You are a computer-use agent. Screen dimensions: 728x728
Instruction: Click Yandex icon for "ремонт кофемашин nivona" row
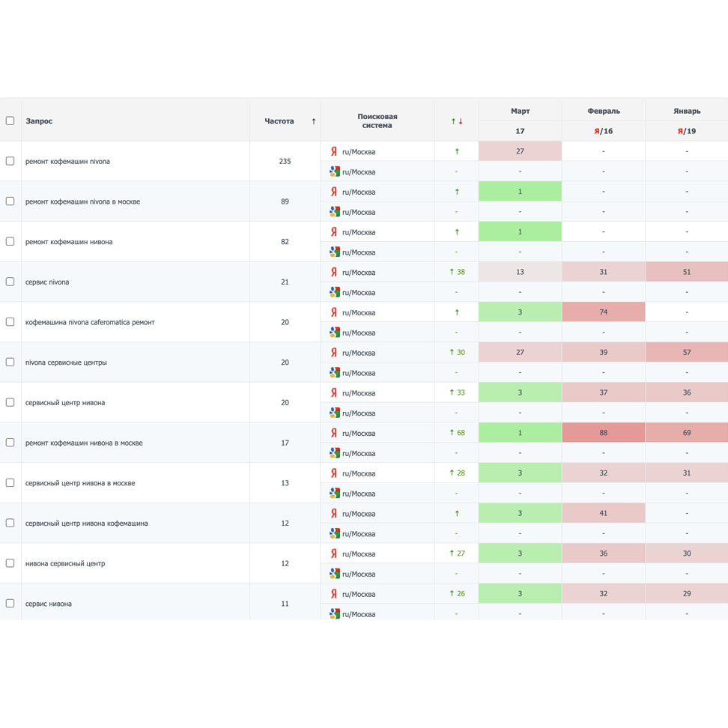coord(333,151)
